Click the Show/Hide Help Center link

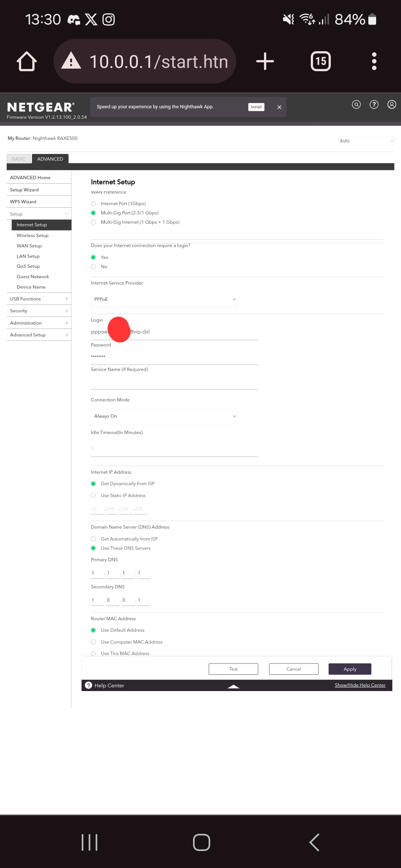click(x=360, y=685)
